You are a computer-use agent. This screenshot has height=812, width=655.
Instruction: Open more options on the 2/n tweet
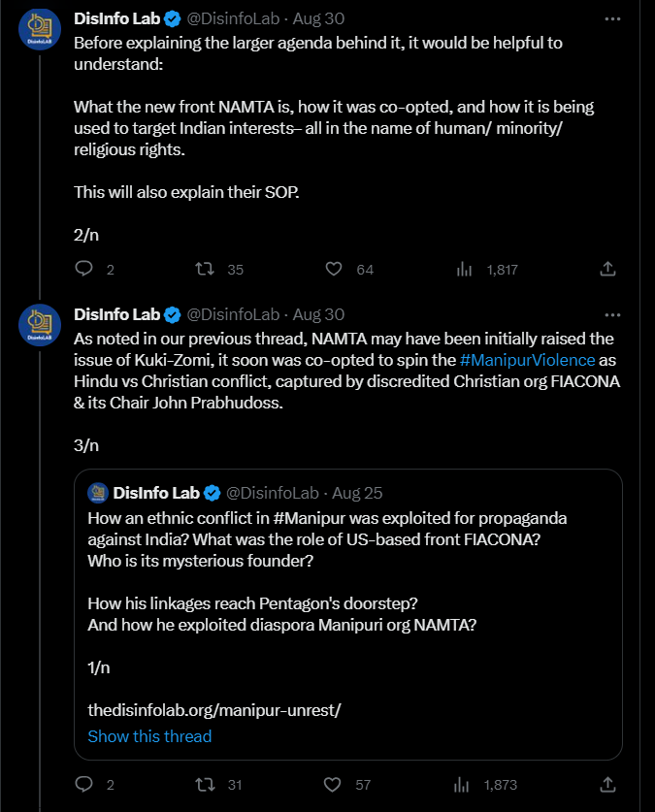611,18
